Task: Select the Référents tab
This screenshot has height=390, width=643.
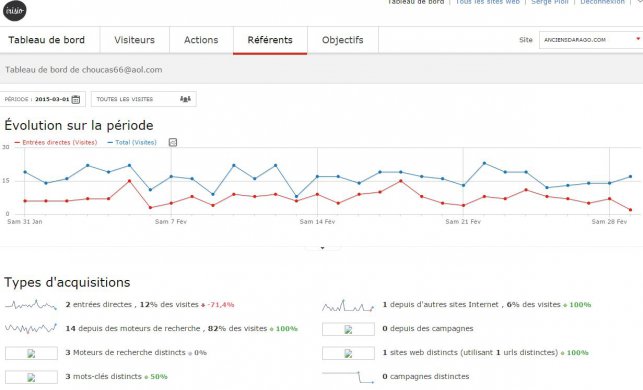Action: coord(270,40)
